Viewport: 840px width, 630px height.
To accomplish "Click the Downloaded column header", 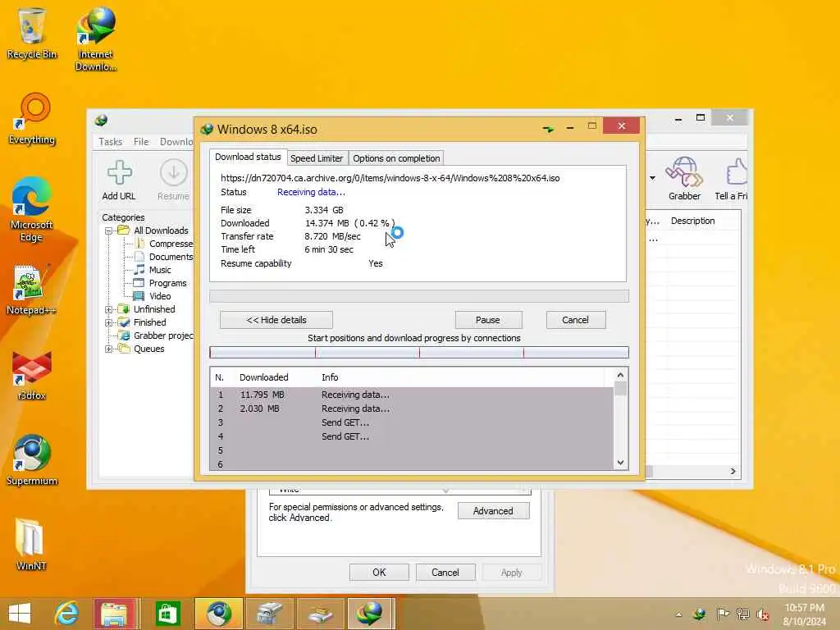I will (x=263, y=377).
